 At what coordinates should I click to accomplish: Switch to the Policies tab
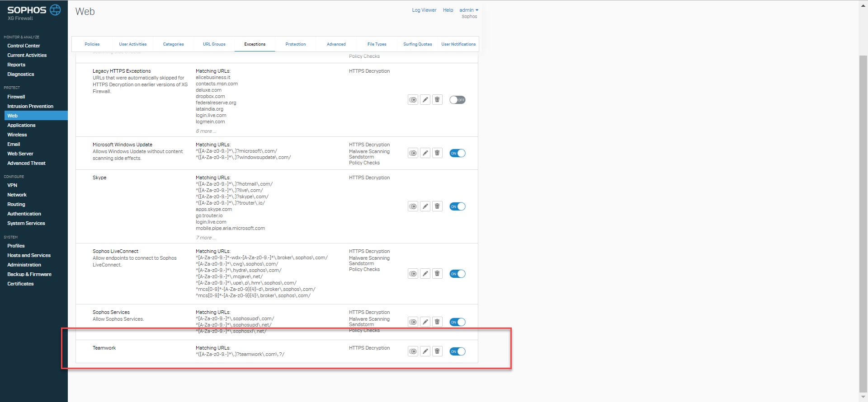point(92,44)
